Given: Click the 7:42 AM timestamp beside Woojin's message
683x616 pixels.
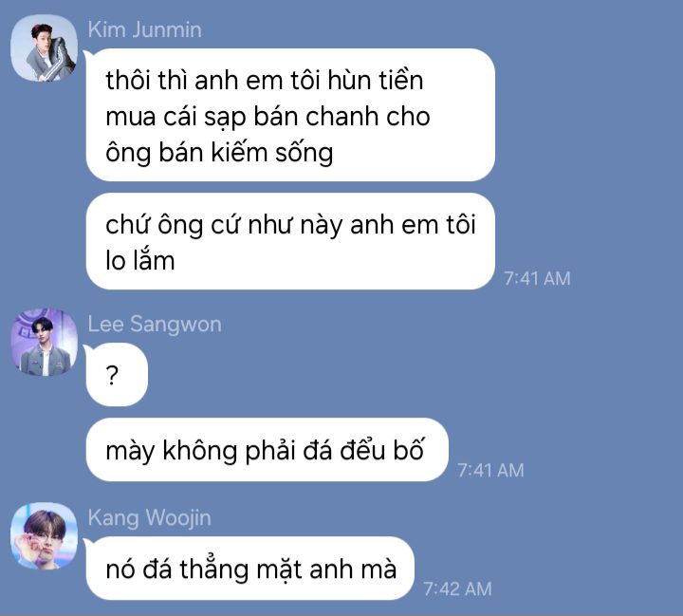Looking at the screenshot, I should click(x=457, y=589).
